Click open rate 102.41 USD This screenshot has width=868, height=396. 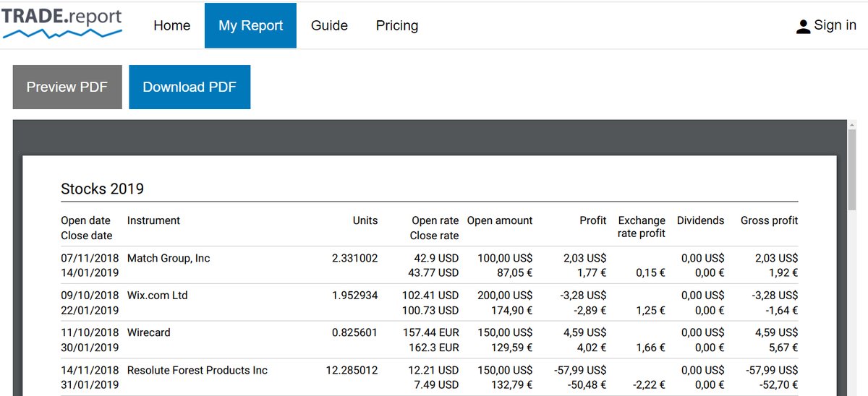pyautogui.click(x=430, y=296)
